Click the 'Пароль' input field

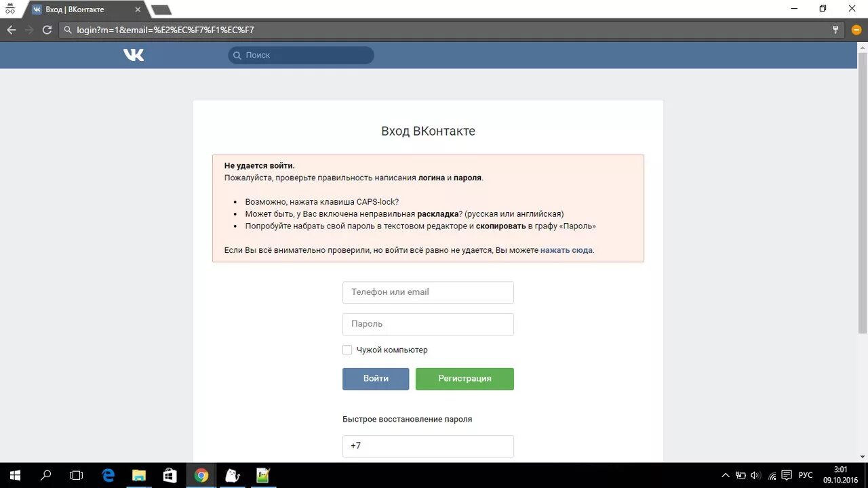click(x=428, y=324)
